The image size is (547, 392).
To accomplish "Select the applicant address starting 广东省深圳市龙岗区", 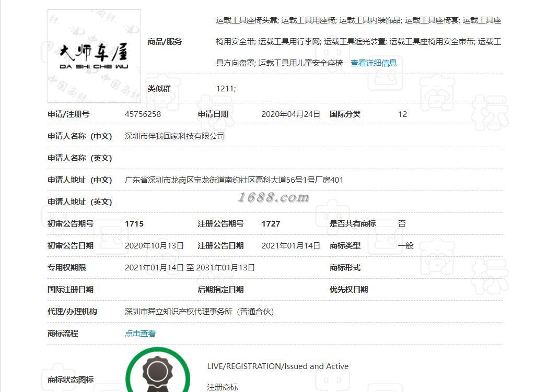I will tap(234, 180).
